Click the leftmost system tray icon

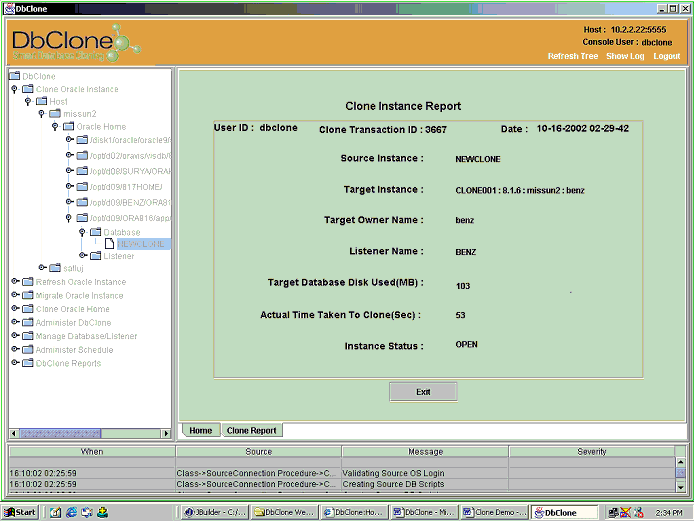click(x=613, y=513)
